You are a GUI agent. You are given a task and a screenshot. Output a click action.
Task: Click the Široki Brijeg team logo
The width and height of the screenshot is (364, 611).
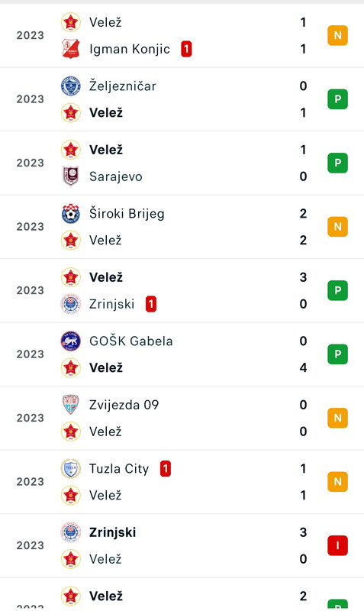(71, 213)
